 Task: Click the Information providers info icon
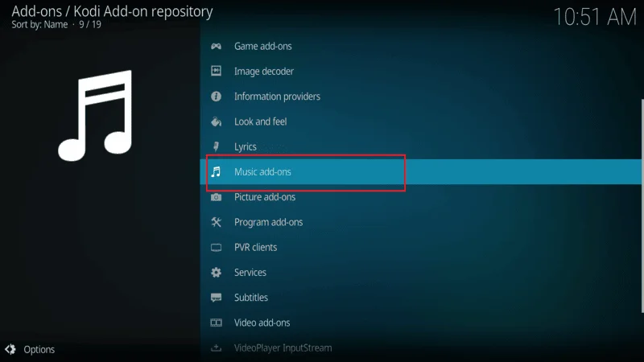tap(216, 97)
